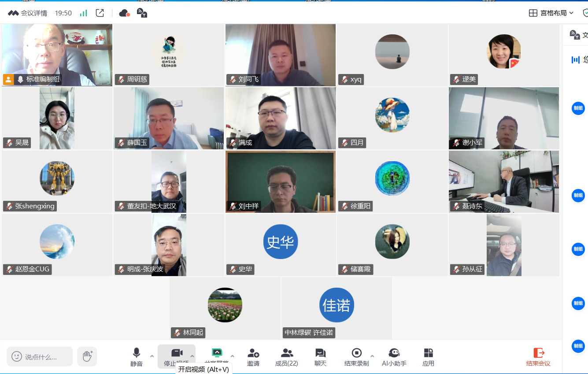The image size is (588, 374).
Task: Mute the microphone with the 静音 button
Action: (x=137, y=356)
